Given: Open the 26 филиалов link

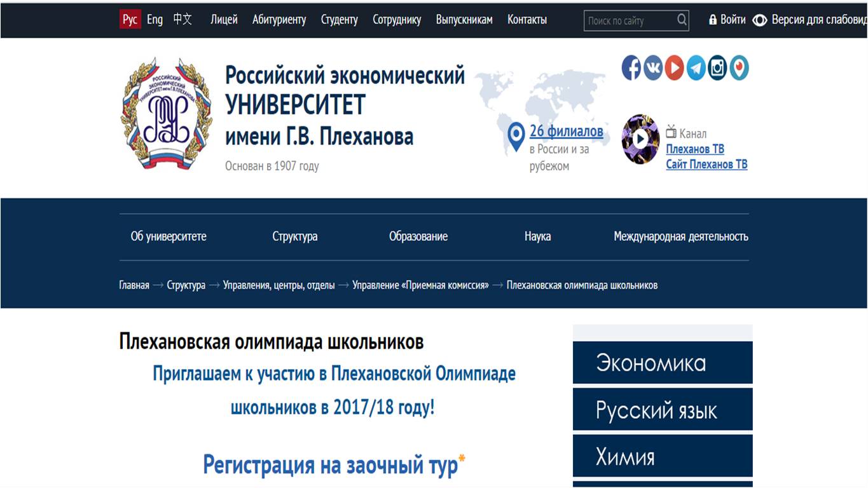Looking at the screenshot, I should tap(567, 132).
